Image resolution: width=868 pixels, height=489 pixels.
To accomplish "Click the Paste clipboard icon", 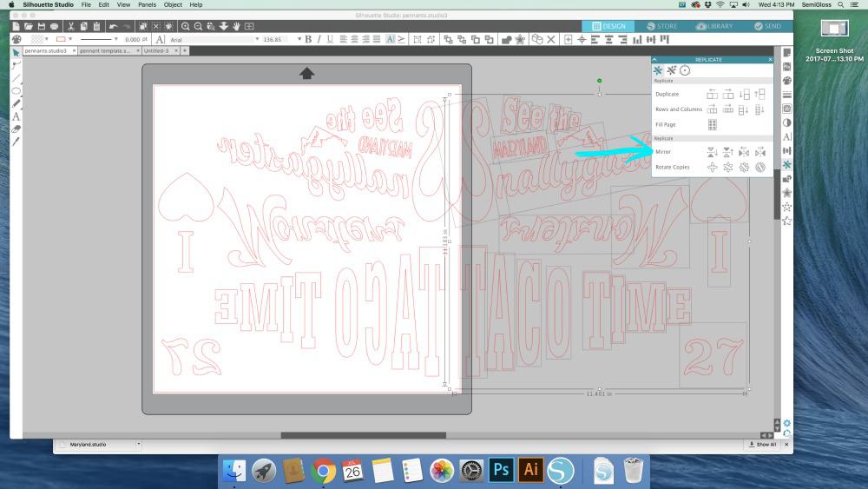I will [x=97, y=26].
